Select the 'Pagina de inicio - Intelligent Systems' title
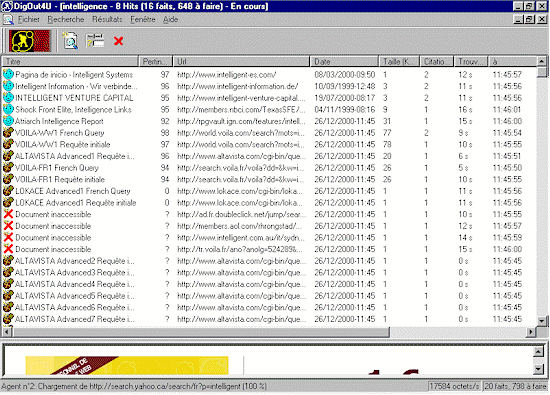The image size is (550, 395). coord(74,74)
